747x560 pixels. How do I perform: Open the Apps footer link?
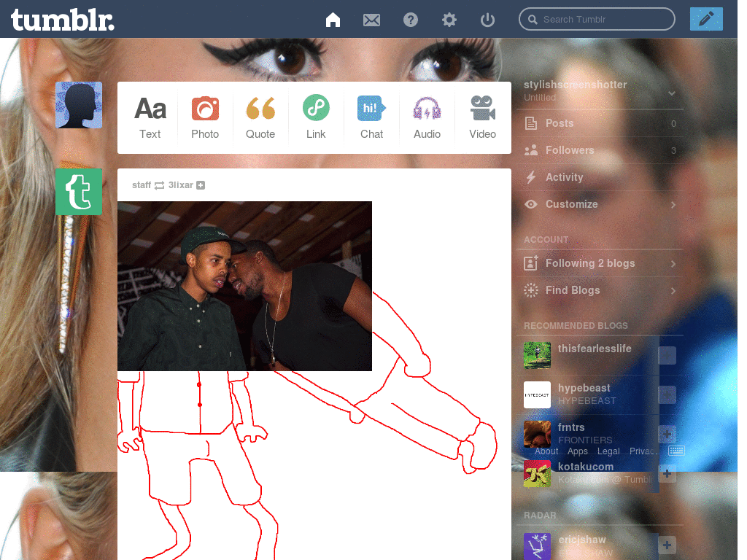(578, 451)
